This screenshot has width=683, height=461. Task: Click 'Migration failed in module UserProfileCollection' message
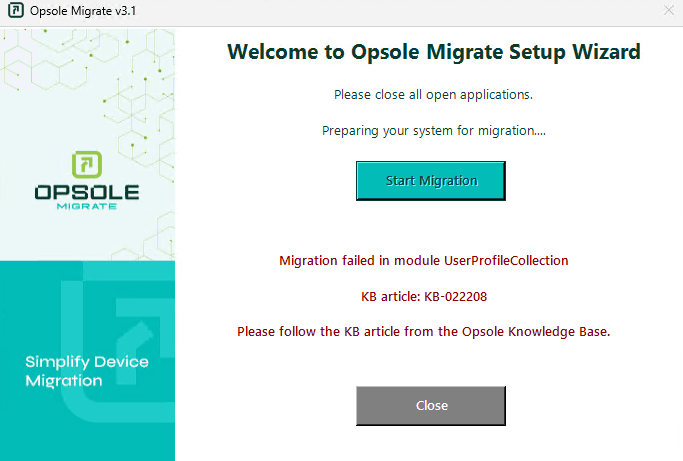424,261
